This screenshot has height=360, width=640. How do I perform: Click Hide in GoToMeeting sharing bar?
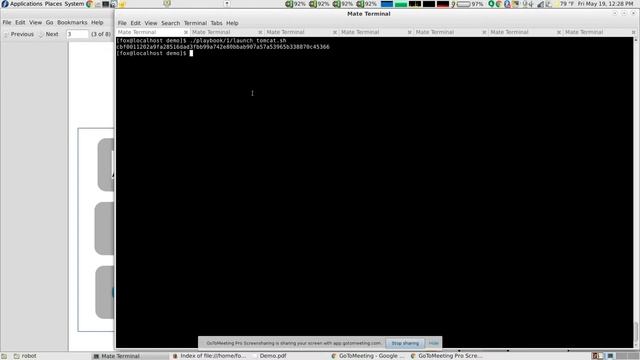(x=433, y=343)
